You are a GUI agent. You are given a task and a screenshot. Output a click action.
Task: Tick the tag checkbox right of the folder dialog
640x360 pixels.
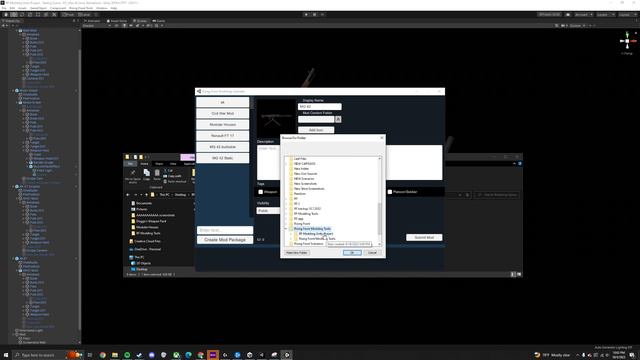click(x=390, y=192)
